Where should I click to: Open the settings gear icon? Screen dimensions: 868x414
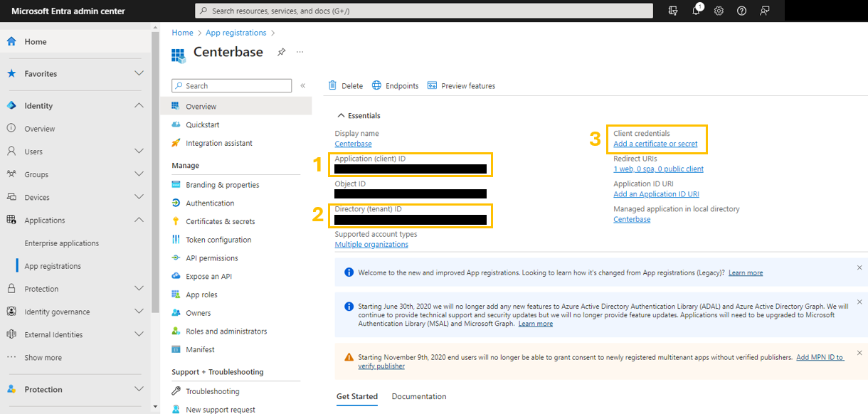(x=719, y=11)
